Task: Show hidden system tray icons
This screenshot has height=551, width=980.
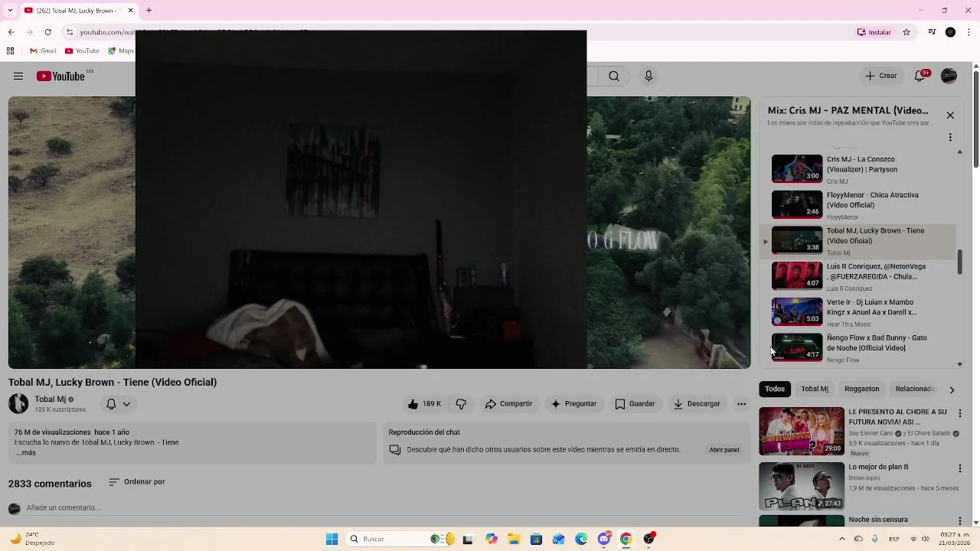Action: tap(841, 539)
